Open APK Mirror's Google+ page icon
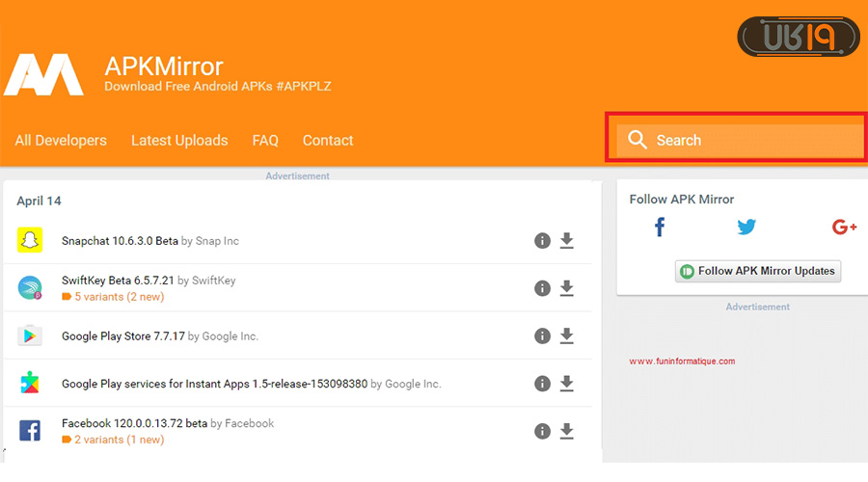This screenshot has width=868, height=482. click(x=844, y=228)
